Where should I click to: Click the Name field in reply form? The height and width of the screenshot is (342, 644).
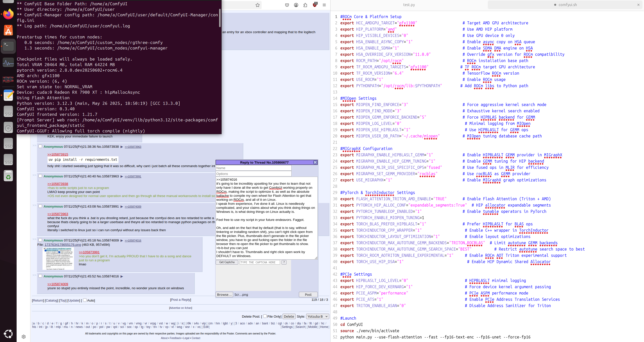click(x=254, y=168)
